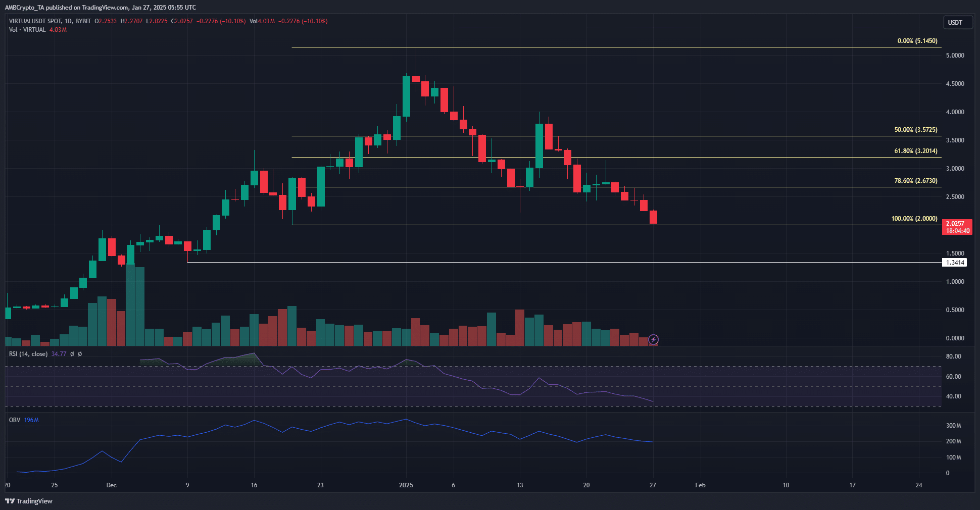
Task: Click the candle at the 5.1450 peak
Action: pos(416,78)
